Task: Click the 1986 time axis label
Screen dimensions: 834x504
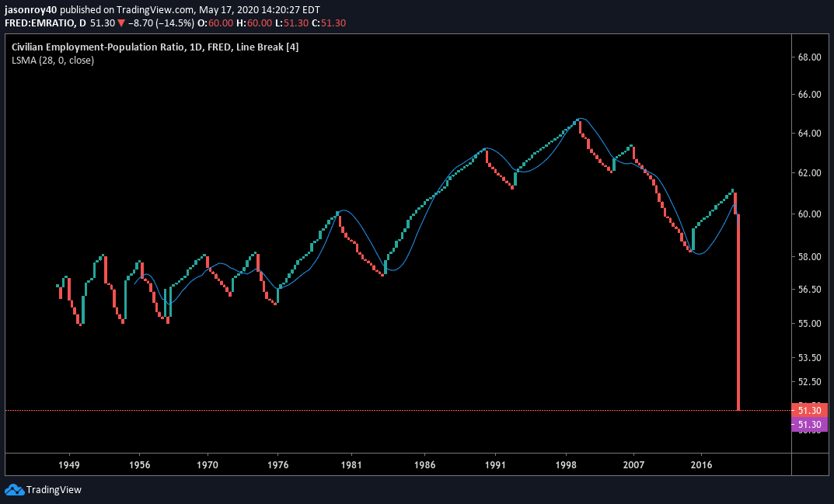Action: [x=424, y=465]
